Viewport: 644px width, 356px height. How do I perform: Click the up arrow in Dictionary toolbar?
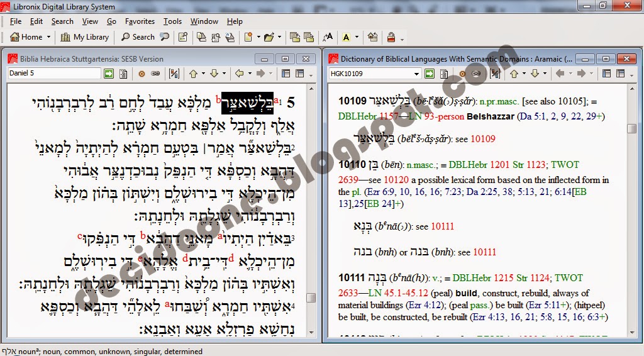[x=514, y=74]
